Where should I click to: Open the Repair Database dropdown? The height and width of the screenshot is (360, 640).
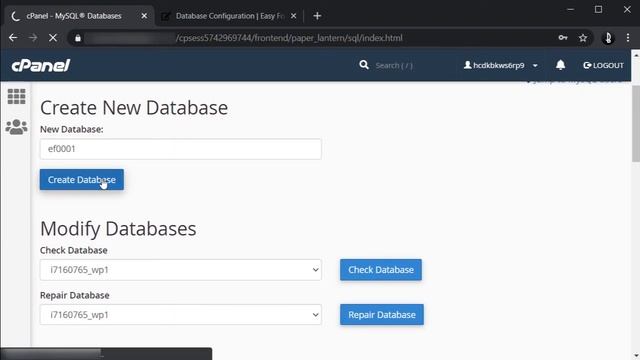click(181, 315)
